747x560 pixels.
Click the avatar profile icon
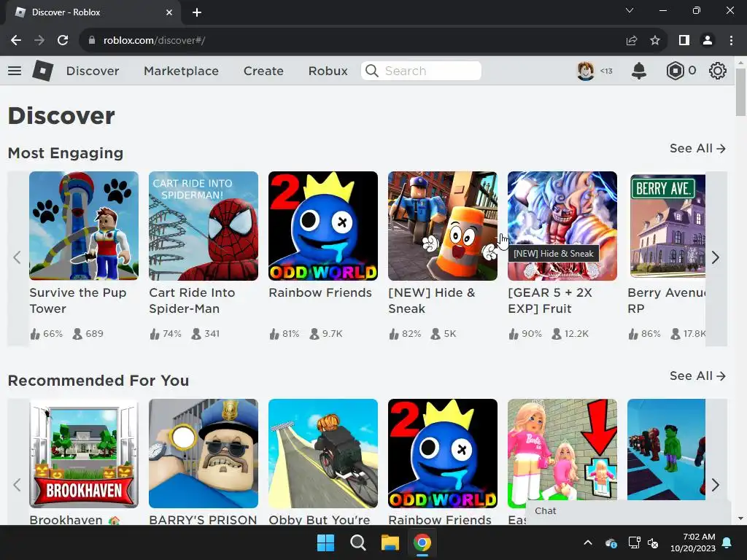coord(586,71)
